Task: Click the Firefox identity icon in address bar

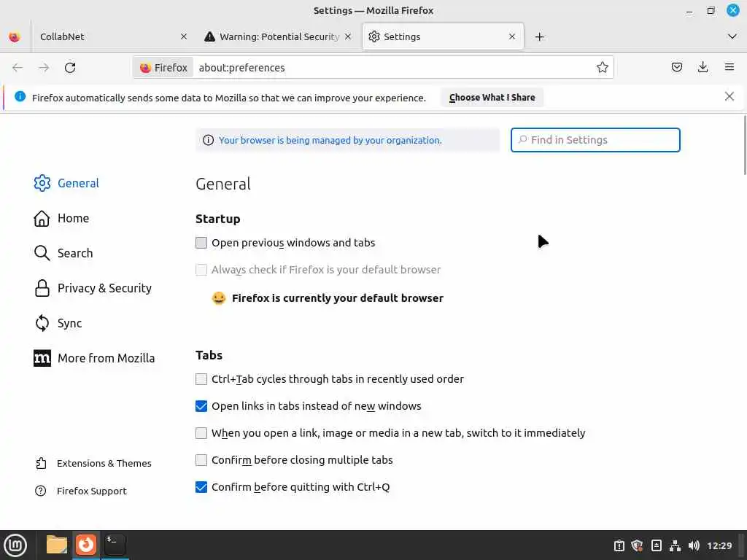Action: point(164,68)
